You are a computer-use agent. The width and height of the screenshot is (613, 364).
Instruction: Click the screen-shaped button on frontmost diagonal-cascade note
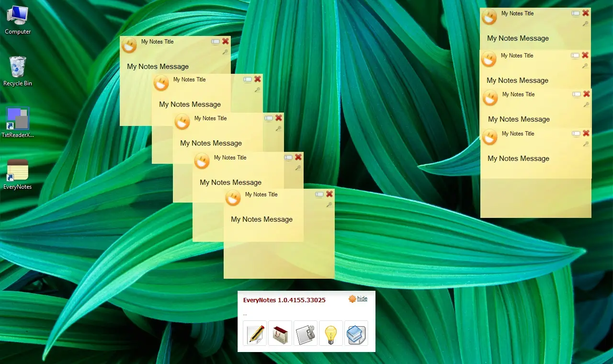pos(319,194)
